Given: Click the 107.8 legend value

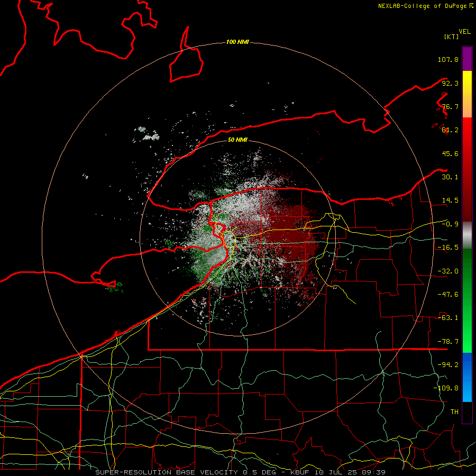Looking at the screenshot, I should (448, 59).
